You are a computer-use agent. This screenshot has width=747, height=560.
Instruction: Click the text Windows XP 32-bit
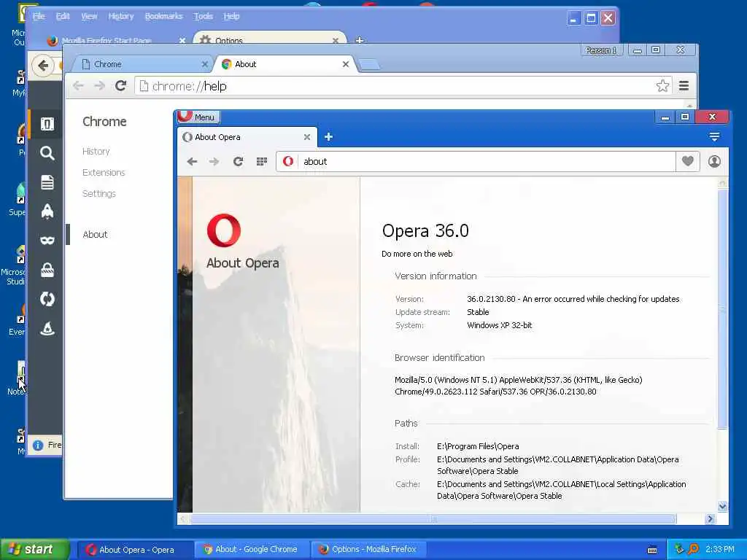[499, 325]
